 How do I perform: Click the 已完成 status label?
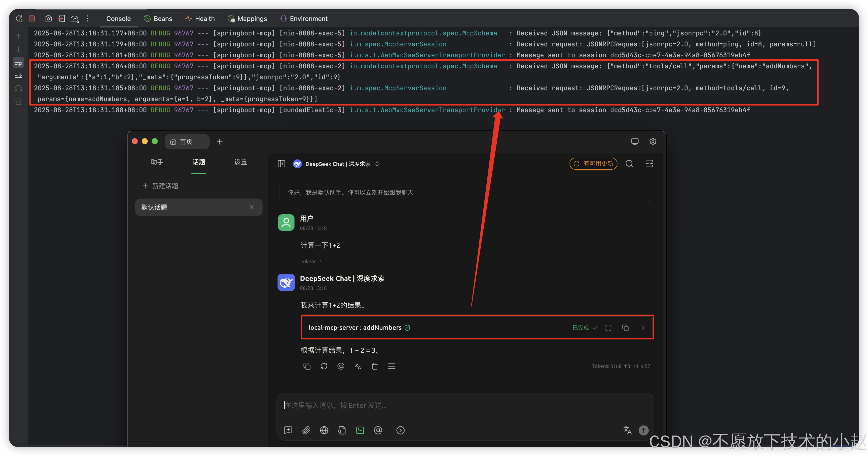pyautogui.click(x=580, y=328)
